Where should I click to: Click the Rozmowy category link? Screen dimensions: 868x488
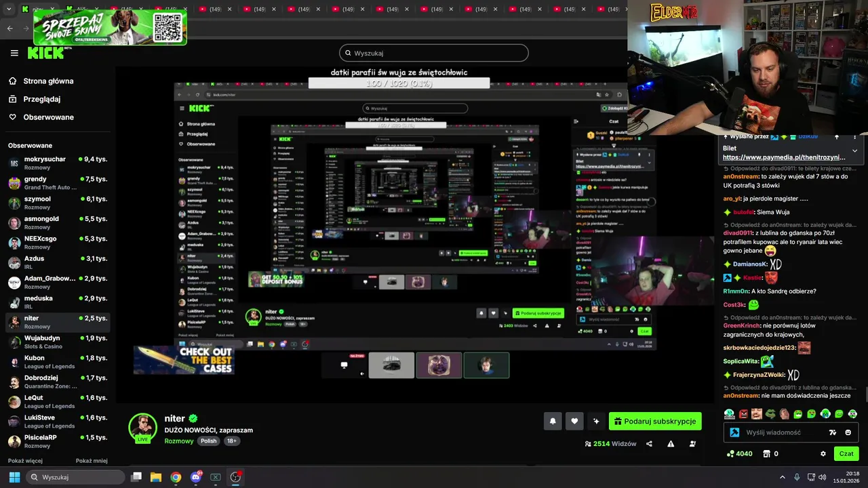point(178,441)
